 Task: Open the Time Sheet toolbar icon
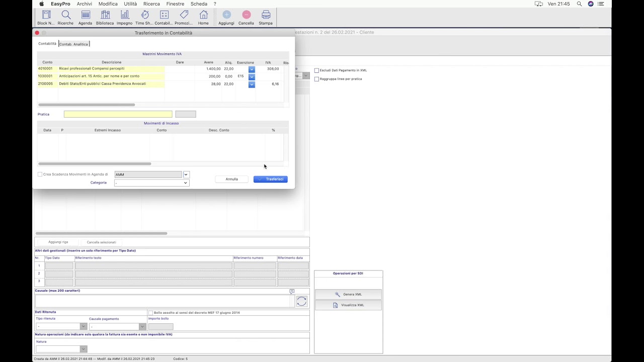(144, 18)
